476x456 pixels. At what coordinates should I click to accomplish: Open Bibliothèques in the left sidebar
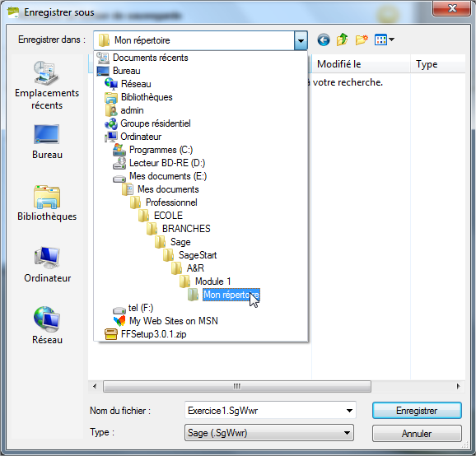tap(47, 203)
